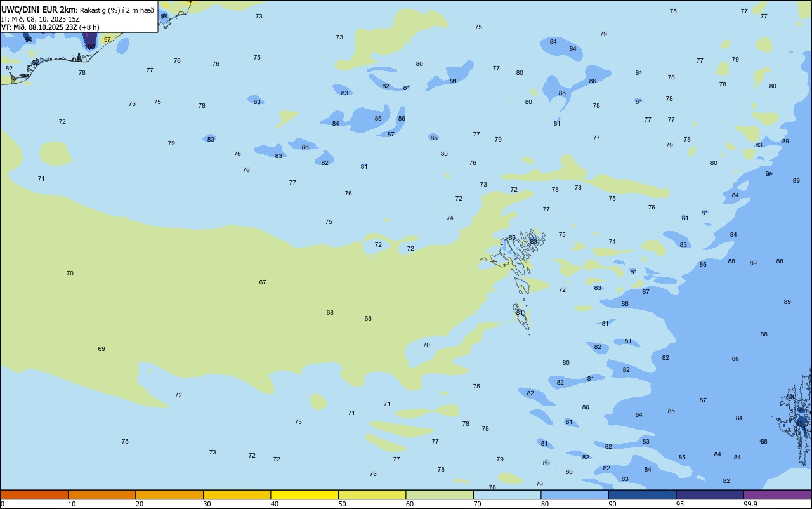Select the 10–20 orange legend color block
This screenshot has width=812, height=509.
(x=101, y=494)
